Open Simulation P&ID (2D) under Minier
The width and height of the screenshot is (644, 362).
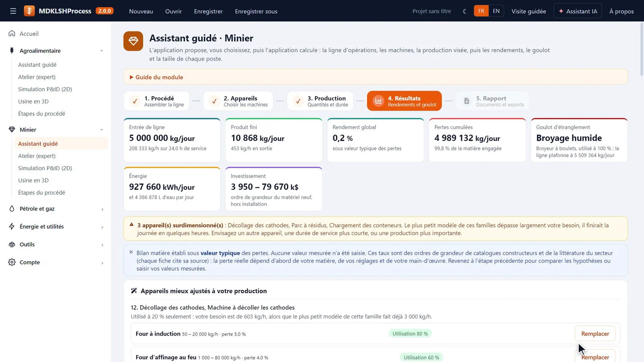[x=45, y=168]
